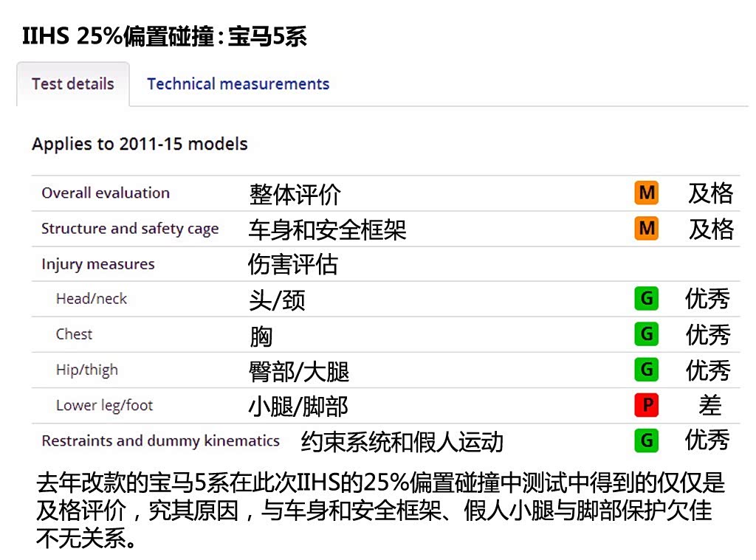This screenshot has height=560, width=756.
Task: Click '优秀' in the Head/neck row
Action: click(707, 298)
